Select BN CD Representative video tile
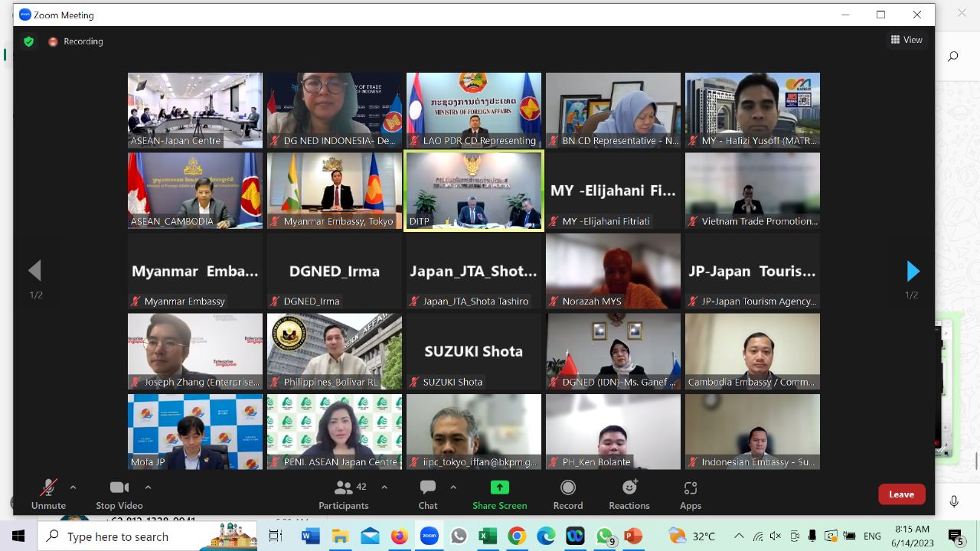 tap(613, 110)
